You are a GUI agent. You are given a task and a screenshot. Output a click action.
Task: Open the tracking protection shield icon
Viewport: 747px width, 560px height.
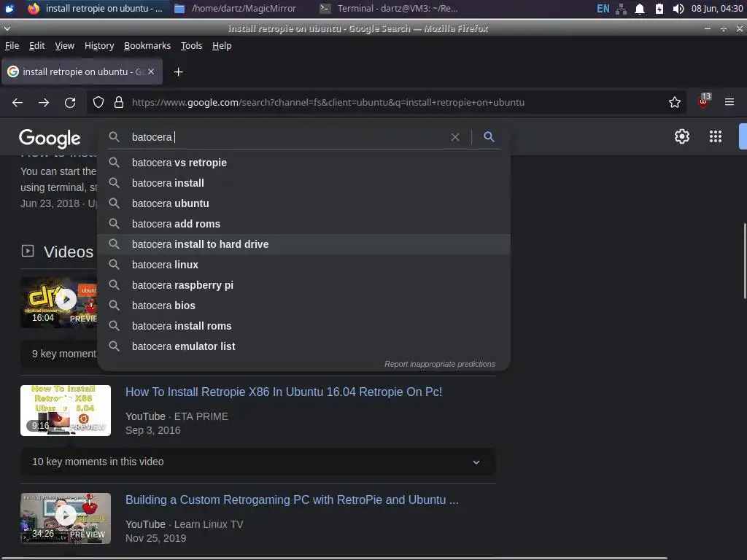[98, 102]
